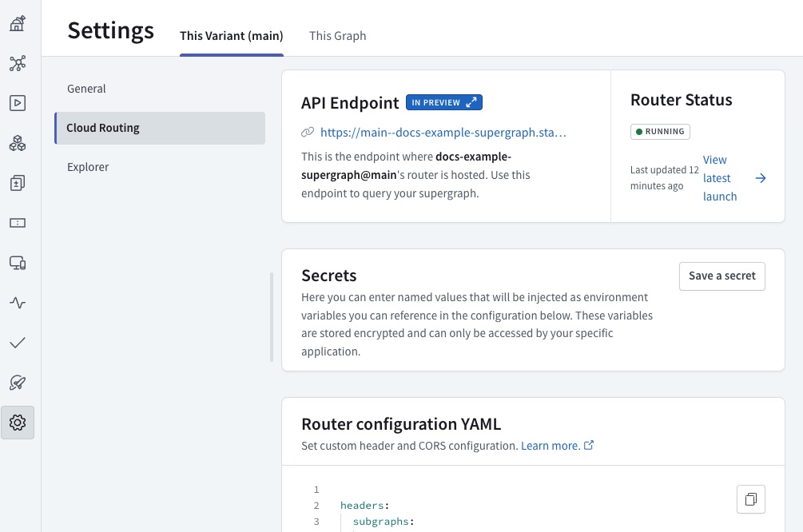The height and width of the screenshot is (532, 803).
Task: Open the changelog plus-minus icon
Action: click(x=18, y=183)
